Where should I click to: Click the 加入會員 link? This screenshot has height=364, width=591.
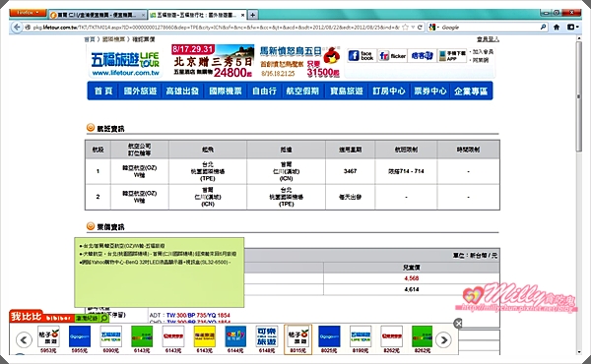(484, 51)
